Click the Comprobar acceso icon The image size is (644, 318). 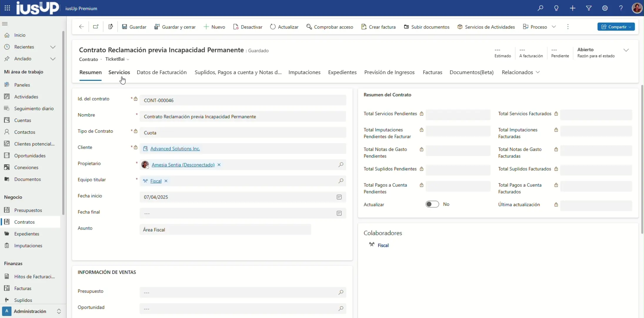[309, 27]
